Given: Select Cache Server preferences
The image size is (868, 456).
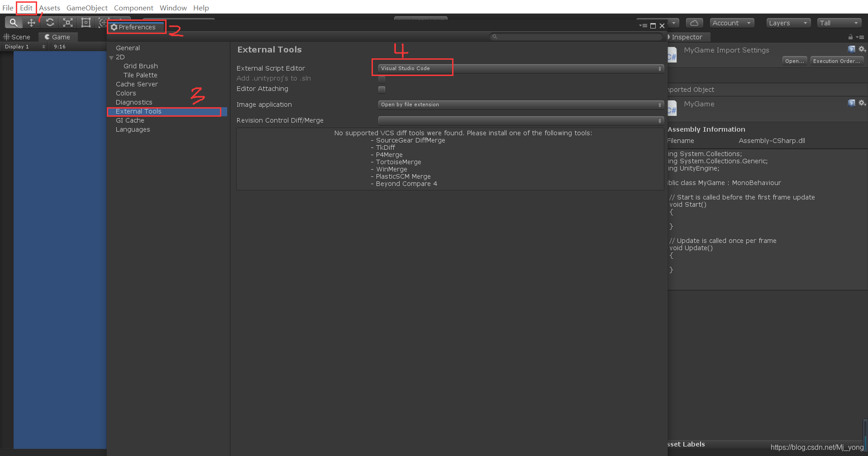Looking at the screenshot, I should [x=137, y=84].
